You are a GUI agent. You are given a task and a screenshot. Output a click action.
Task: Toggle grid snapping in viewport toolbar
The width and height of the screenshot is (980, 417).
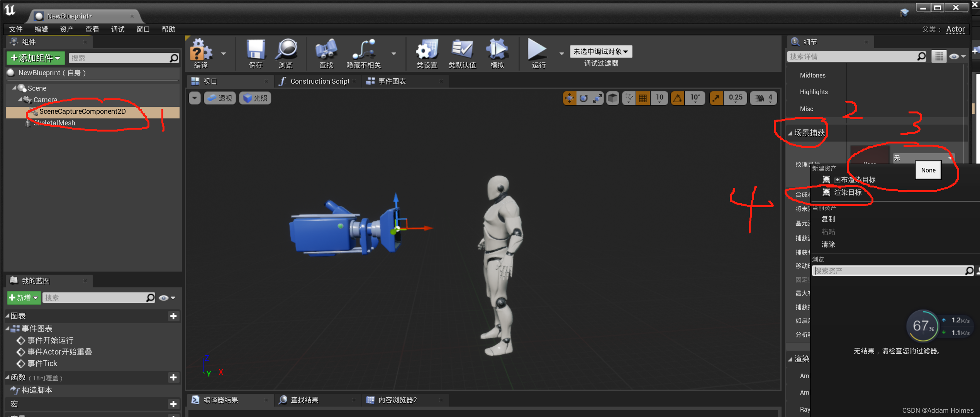643,98
